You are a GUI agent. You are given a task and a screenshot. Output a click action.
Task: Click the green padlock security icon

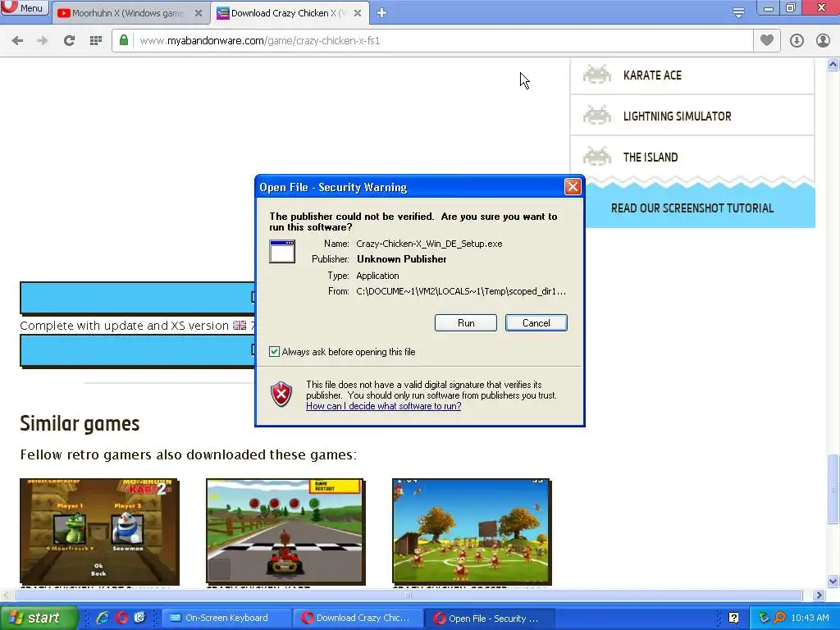(x=124, y=40)
